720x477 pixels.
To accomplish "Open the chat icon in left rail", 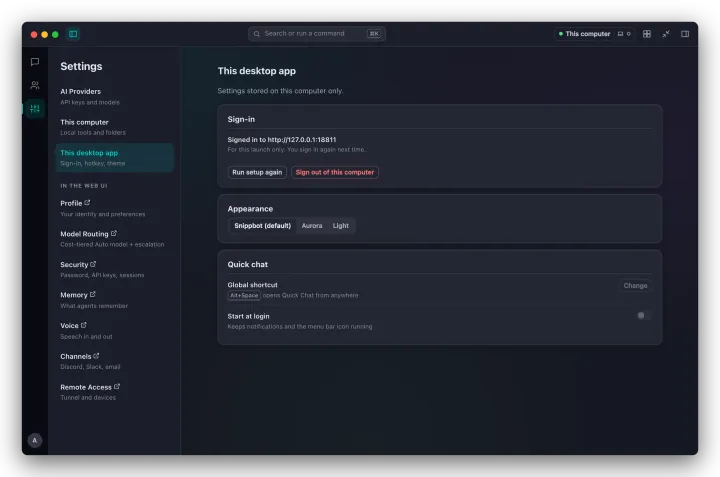I will point(35,62).
